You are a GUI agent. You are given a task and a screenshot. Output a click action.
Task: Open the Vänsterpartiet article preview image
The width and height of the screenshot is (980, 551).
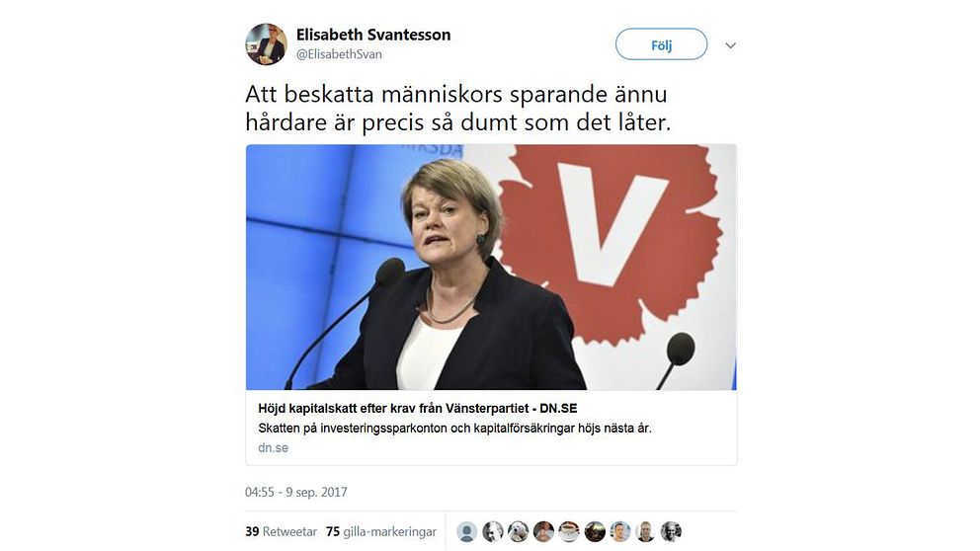491,268
